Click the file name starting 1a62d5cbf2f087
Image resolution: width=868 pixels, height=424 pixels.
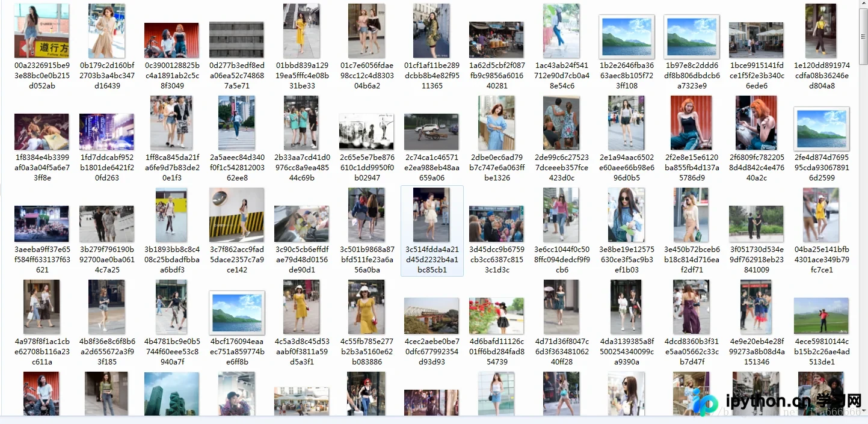point(496,76)
